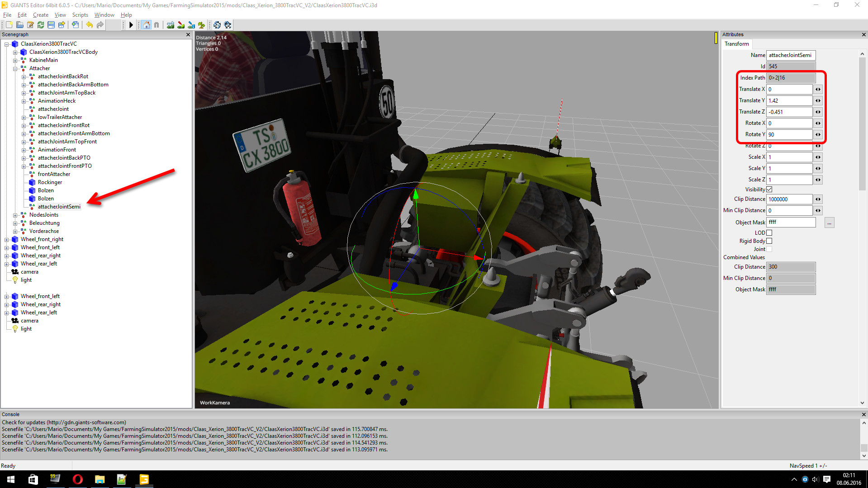Expand the Wheel_front_right node
The width and height of the screenshot is (868, 488).
pyautogui.click(x=7, y=240)
